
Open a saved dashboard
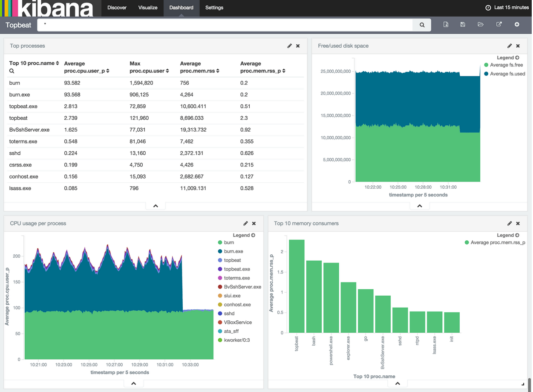click(x=481, y=24)
